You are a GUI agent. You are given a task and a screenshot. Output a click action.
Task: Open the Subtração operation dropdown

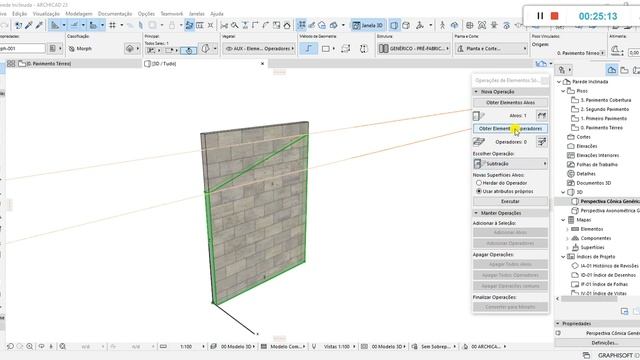tap(510, 164)
